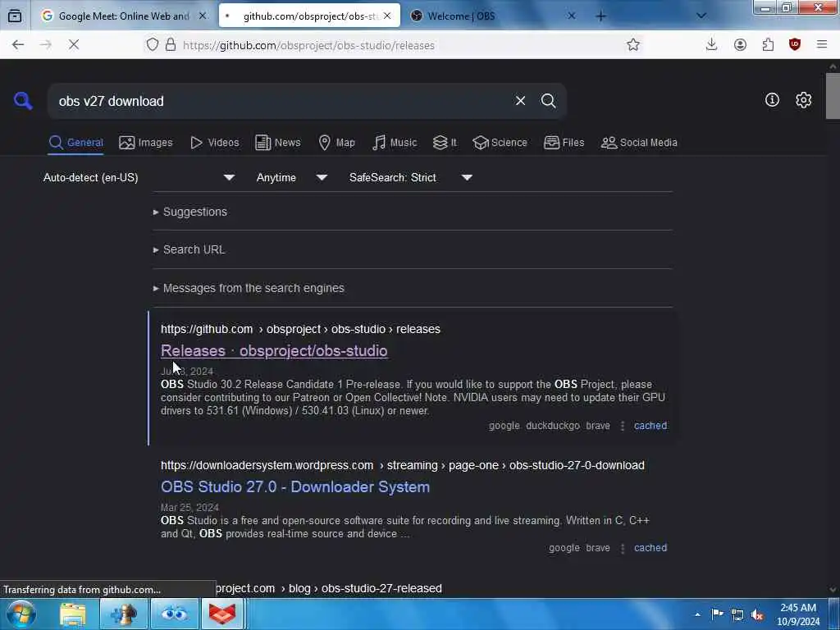Viewport: 840px width, 630px height.
Task: Click inside the search query input field
Action: click(279, 101)
